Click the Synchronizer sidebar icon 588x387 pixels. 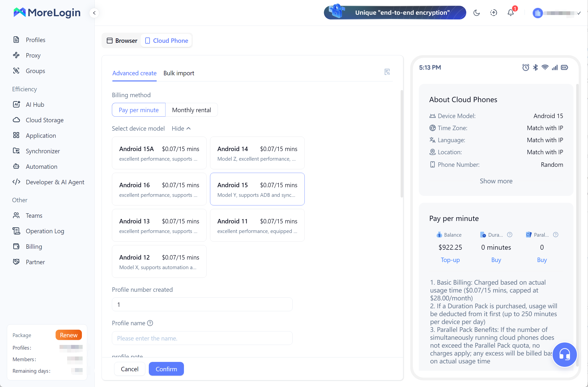16,151
